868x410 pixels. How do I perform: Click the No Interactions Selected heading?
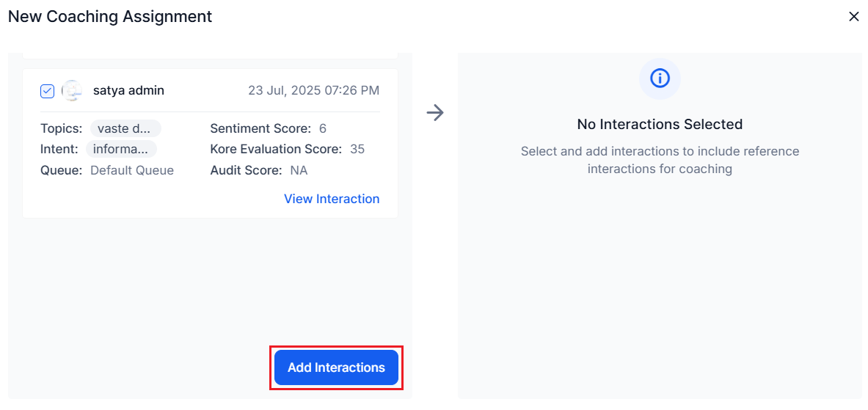point(660,124)
